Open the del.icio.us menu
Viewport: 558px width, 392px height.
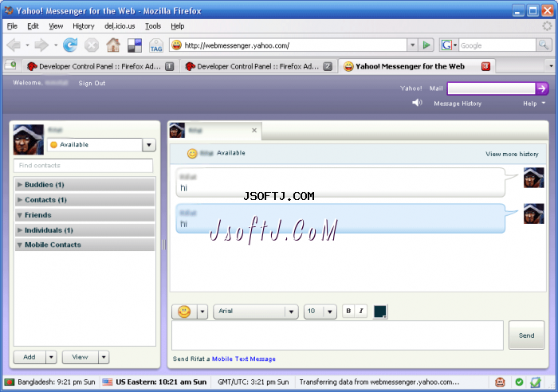click(120, 26)
